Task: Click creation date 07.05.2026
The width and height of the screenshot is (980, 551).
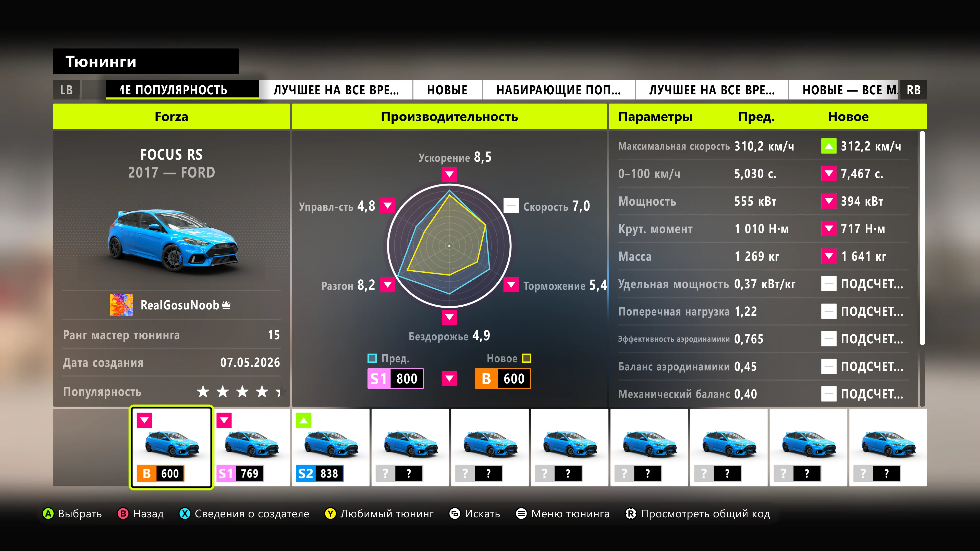Action: point(250,363)
